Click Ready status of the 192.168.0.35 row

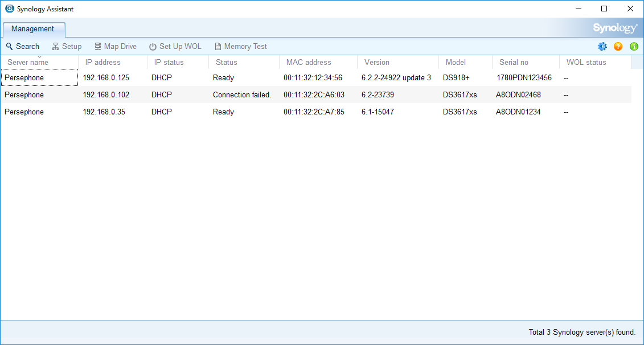point(223,112)
